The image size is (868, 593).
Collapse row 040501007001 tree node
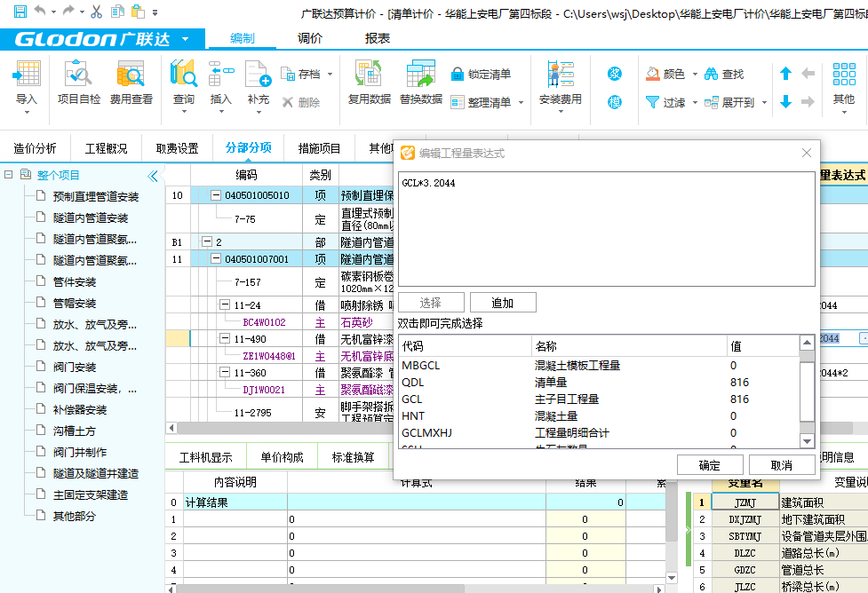click(x=216, y=258)
